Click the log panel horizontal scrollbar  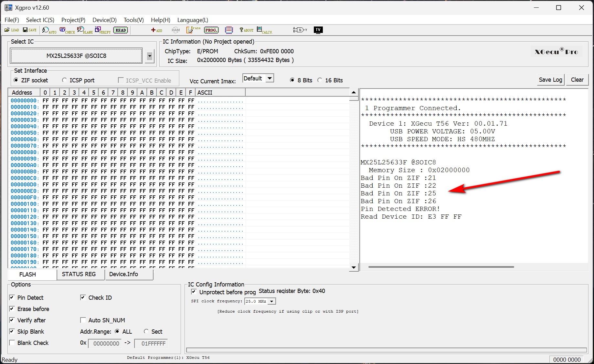tap(441, 267)
